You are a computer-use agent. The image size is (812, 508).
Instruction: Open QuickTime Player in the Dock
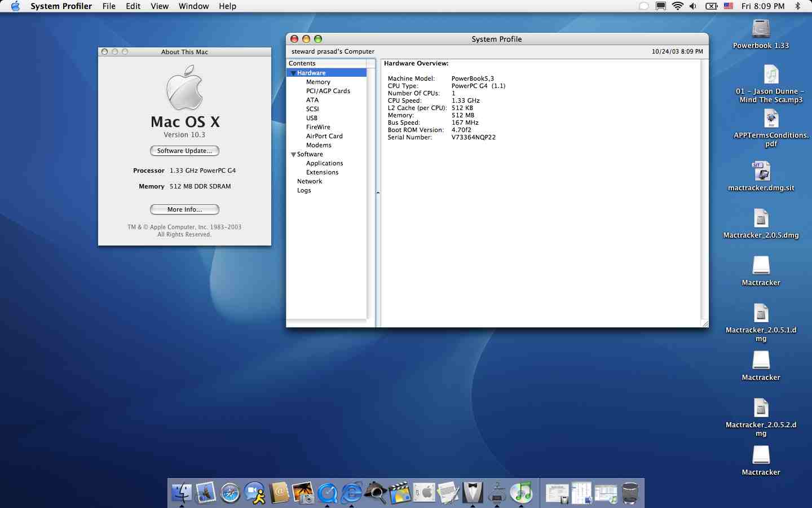pyautogui.click(x=327, y=493)
